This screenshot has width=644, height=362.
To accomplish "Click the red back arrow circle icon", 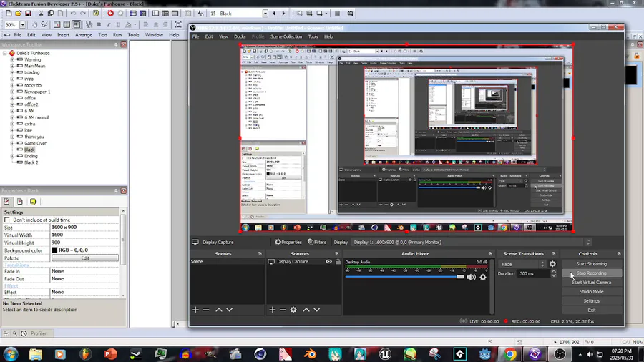I will [110, 14].
